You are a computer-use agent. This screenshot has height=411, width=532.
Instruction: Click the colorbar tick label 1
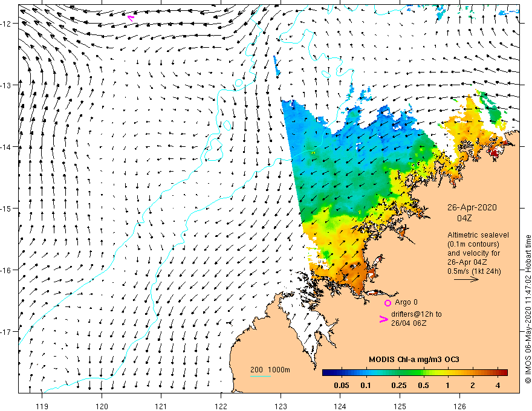click(x=448, y=386)
